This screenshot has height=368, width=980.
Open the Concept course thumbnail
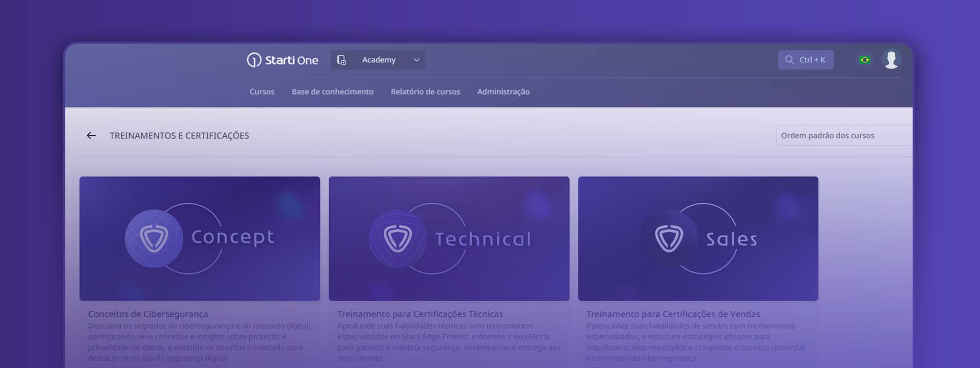(200, 238)
